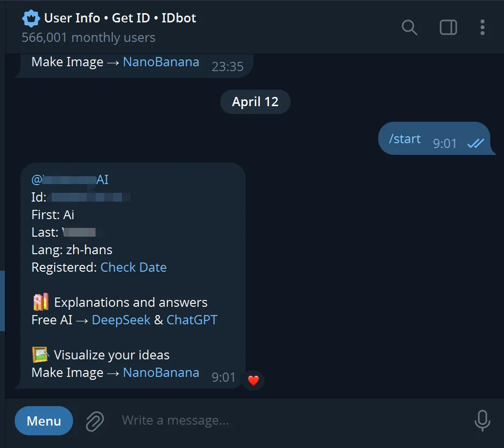Click the NanoBanana link in top message

click(161, 62)
